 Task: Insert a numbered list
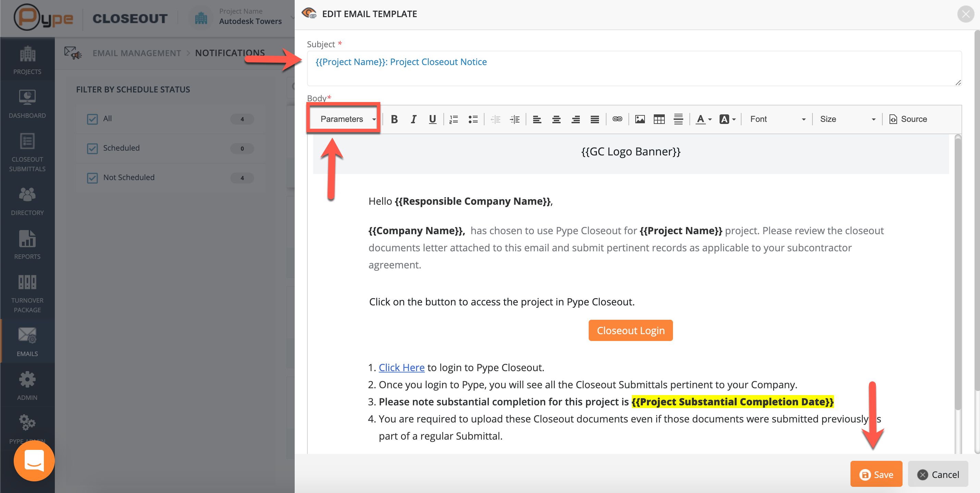453,119
